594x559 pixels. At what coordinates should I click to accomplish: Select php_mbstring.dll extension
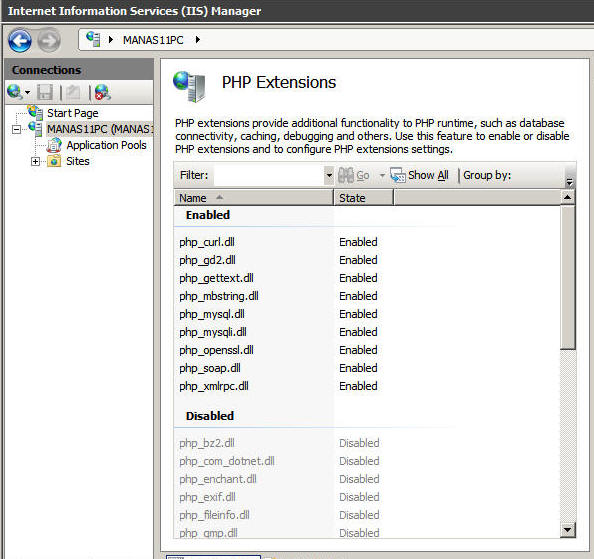tap(219, 296)
